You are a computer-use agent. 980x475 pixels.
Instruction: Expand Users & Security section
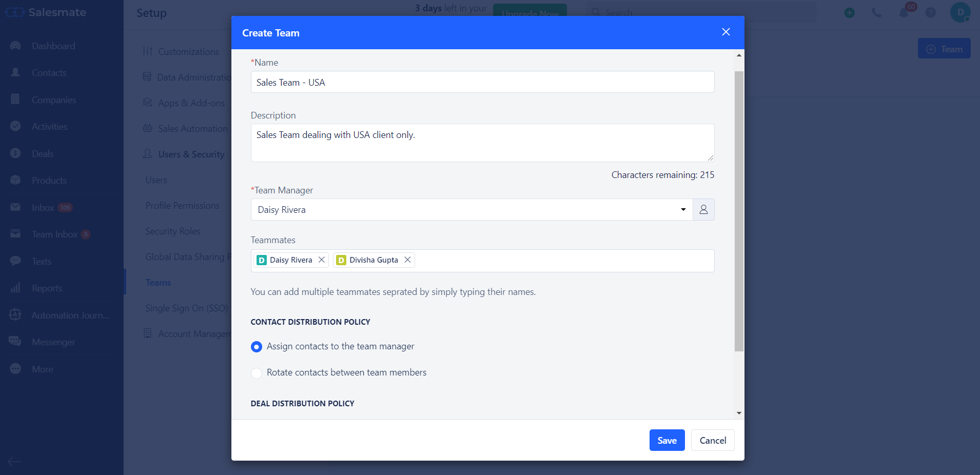click(x=191, y=154)
